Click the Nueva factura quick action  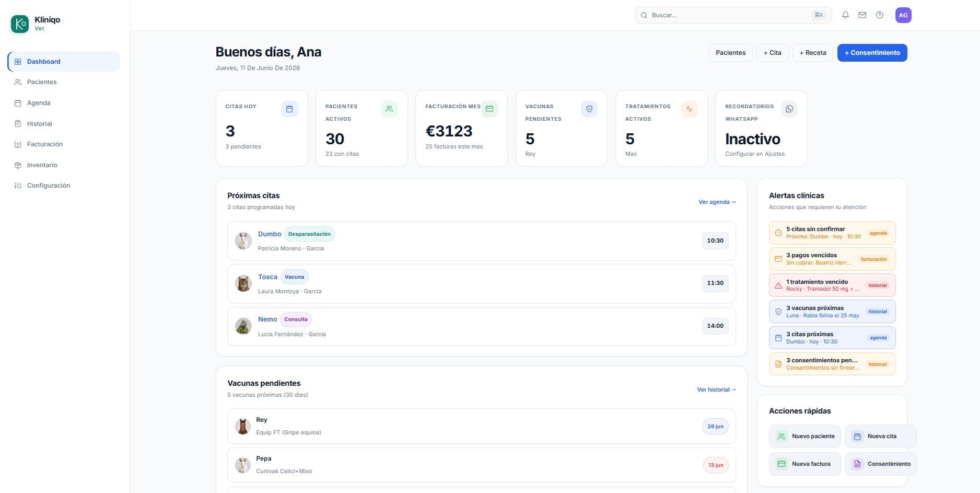coord(805,464)
